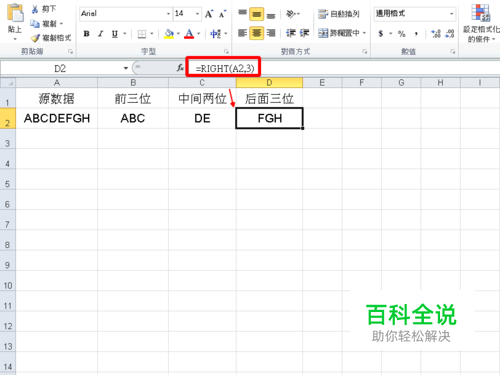Select header cell 后面三位

click(x=269, y=98)
